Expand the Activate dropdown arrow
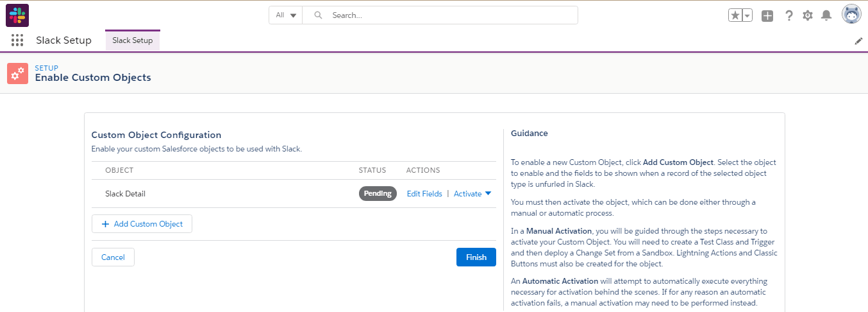 pyautogui.click(x=488, y=194)
